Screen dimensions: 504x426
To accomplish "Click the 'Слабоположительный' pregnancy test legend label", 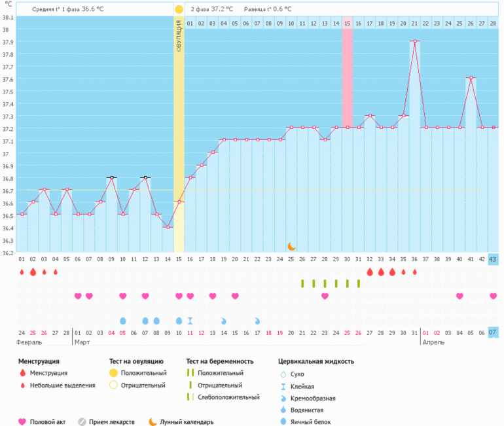I will (223, 397).
